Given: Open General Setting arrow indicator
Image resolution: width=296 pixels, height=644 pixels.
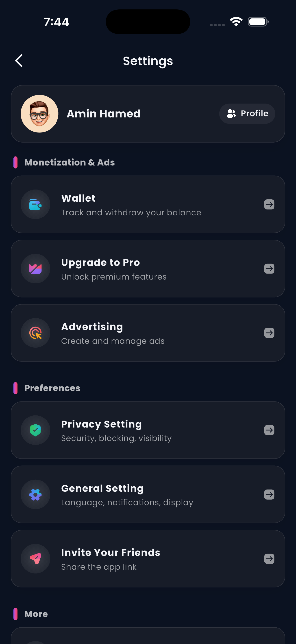Looking at the screenshot, I should coord(269,494).
